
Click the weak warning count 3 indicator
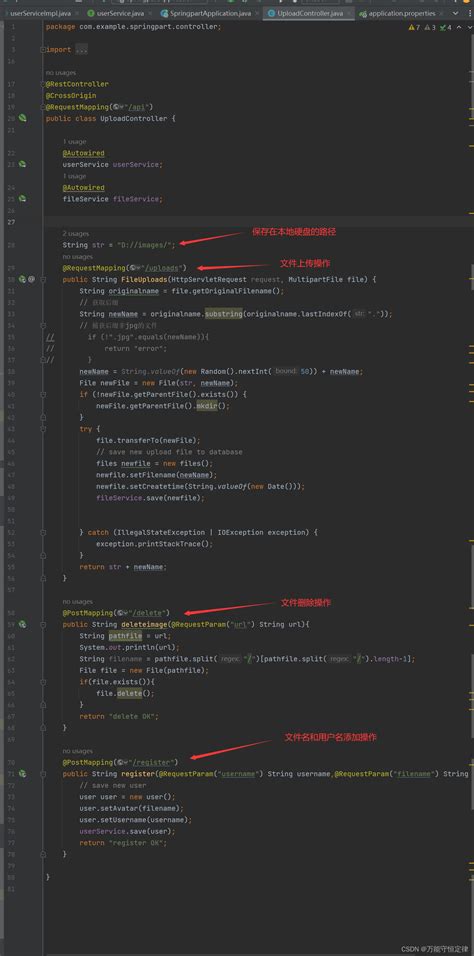click(x=429, y=27)
